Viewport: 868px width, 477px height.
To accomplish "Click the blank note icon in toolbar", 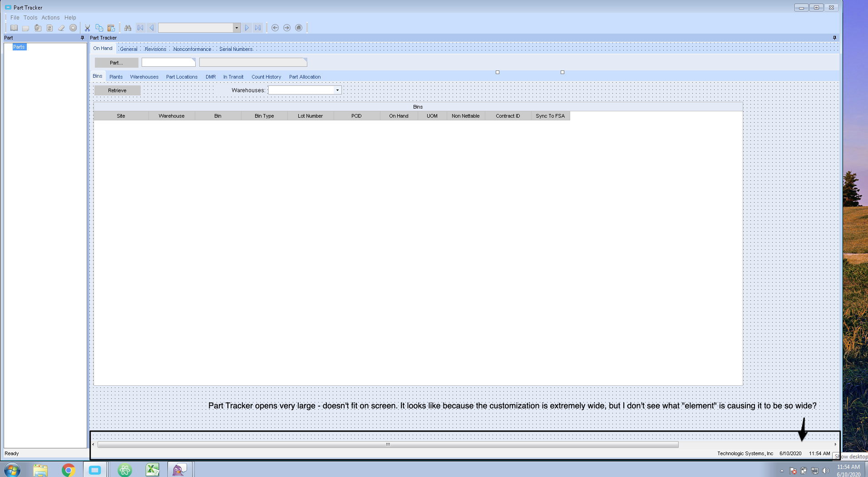I will coord(26,28).
